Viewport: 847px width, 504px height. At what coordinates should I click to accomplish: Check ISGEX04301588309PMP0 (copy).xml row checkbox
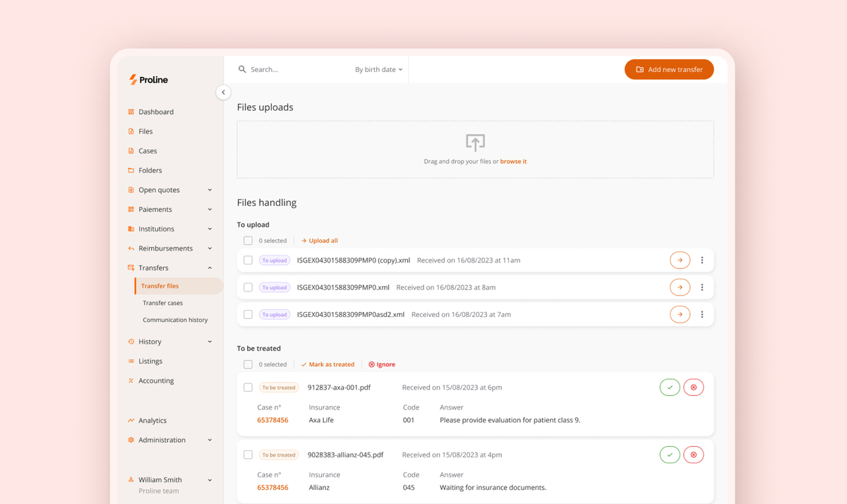pyautogui.click(x=248, y=260)
